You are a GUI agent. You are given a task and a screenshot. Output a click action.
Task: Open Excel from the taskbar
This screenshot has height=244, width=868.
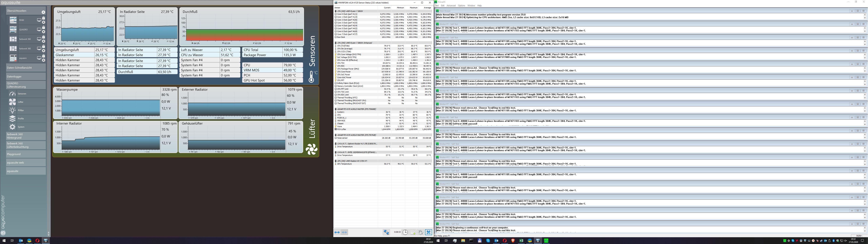521,241
